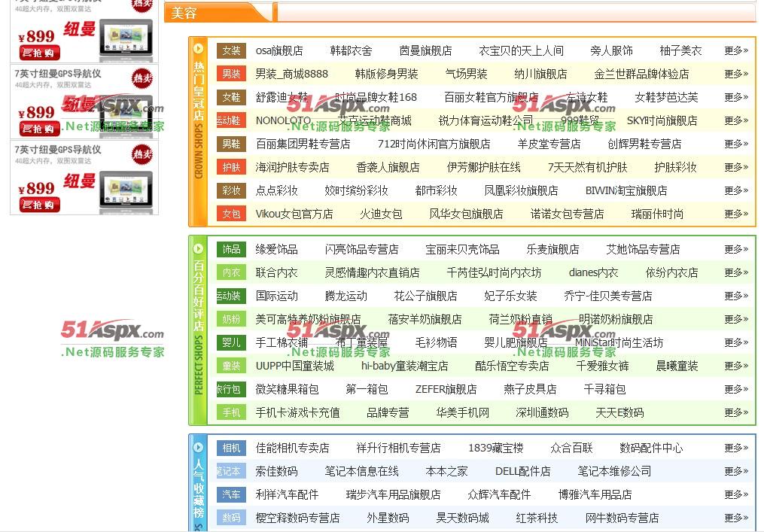Open 网牛数码专营店 link
The width and height of the screenshot is (764, 532).
pyautogui.click(x=622, y=518)
